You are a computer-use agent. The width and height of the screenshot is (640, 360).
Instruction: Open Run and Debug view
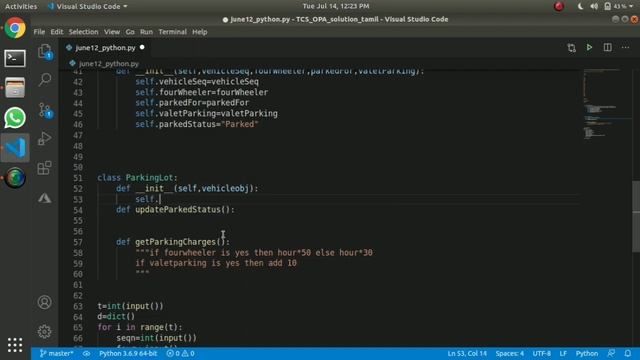tap(44, 139)
